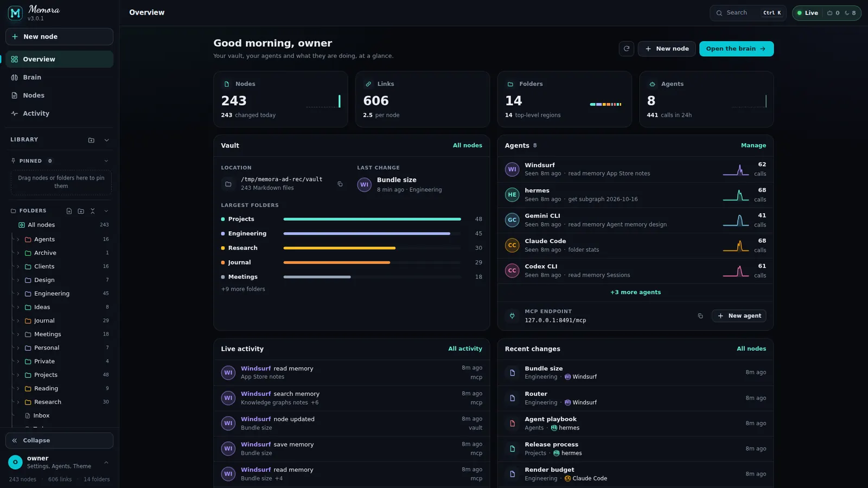Click the Memora logo icon
This screenshot has height=488, width=868.
[15, 13]
